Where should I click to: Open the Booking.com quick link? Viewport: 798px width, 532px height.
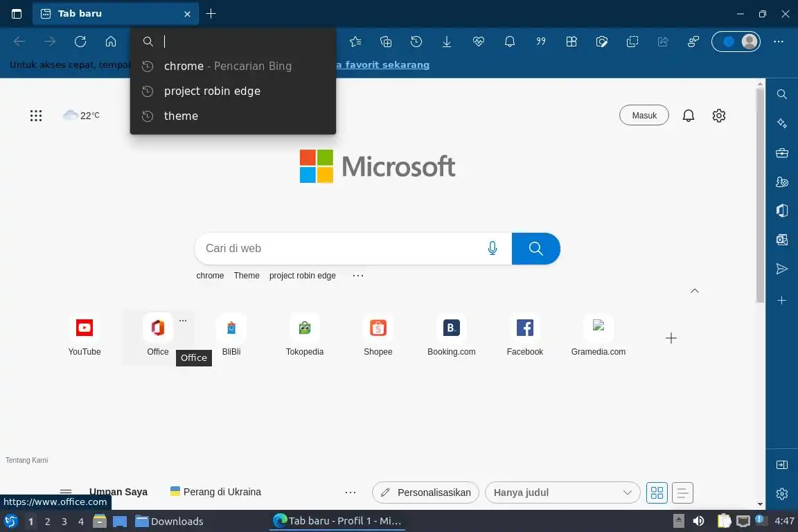pyautogui.click(x=452, y=337)
